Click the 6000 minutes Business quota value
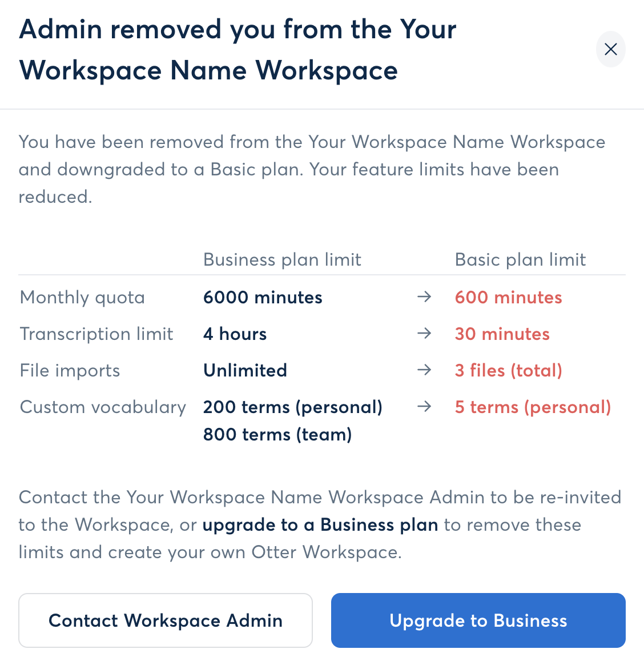The height and width of the screenshot is (657, 644). pos(263,297)
